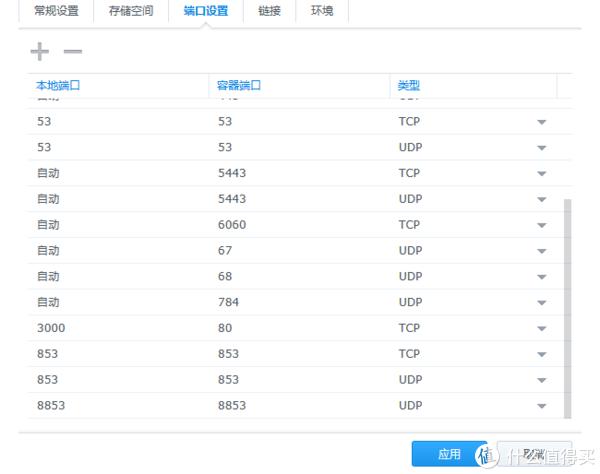The width and height of the screenshot is (600, 474).
Task: Select the container port 8853 cell
Action: [x=232, y=406]
